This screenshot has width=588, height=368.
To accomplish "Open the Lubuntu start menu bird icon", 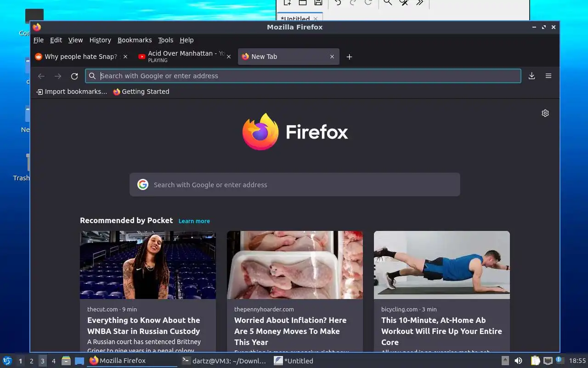I will 7,361.
